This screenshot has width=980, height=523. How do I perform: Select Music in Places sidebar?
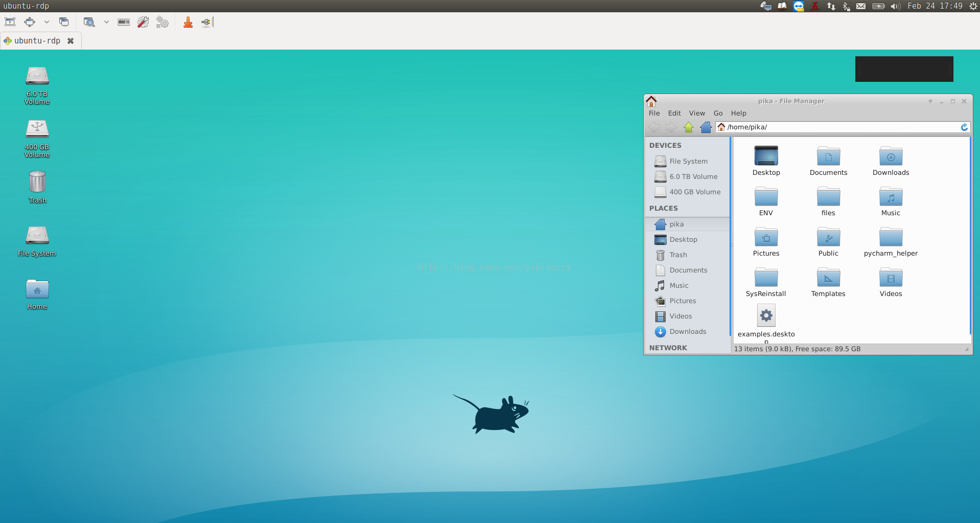(688, 286)
